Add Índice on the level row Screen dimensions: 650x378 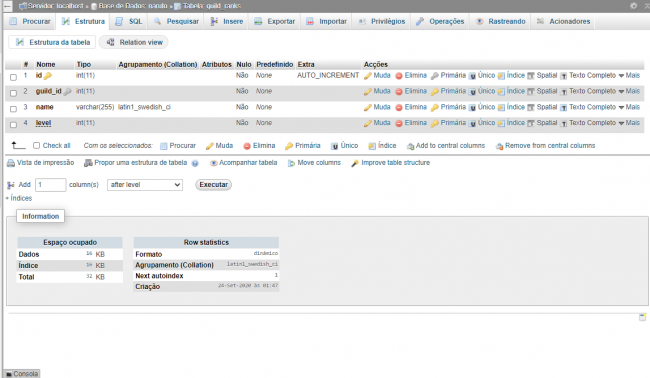tap(511, 123)
